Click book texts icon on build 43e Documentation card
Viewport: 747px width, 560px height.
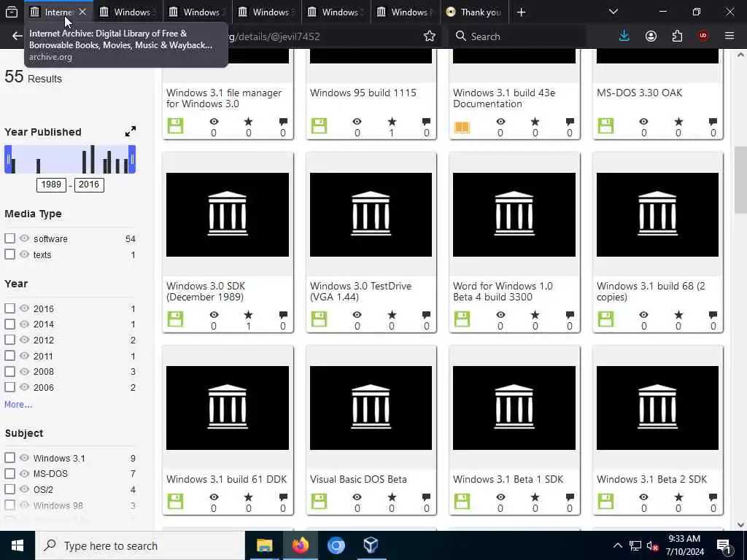(x=462, y=127)
